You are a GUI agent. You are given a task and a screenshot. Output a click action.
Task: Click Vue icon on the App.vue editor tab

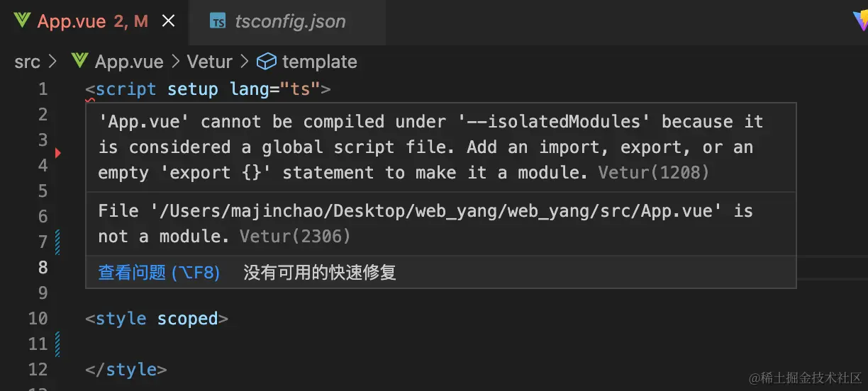click(22, 21)
